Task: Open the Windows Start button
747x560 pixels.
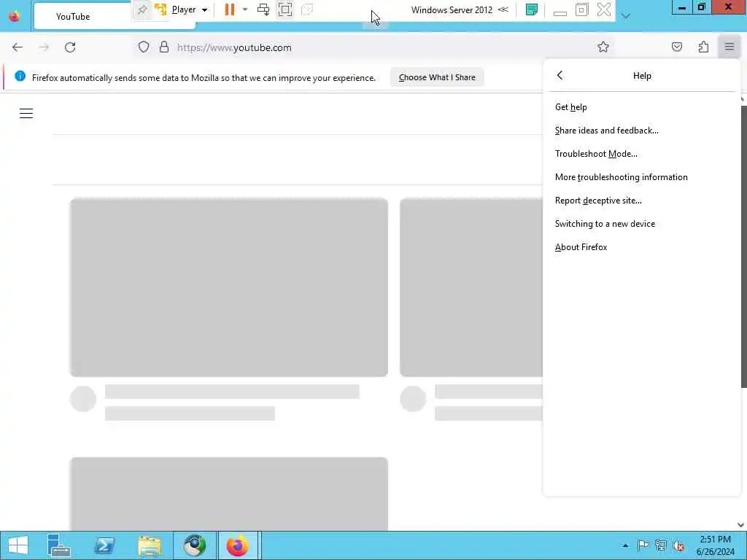Action: pyautogui.click(x=18, y=545)
